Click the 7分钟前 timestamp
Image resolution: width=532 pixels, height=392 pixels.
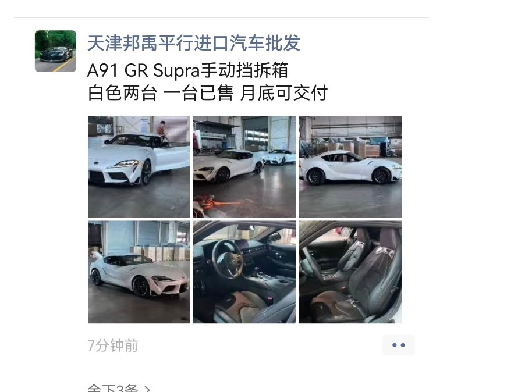[x=113, y=345]
